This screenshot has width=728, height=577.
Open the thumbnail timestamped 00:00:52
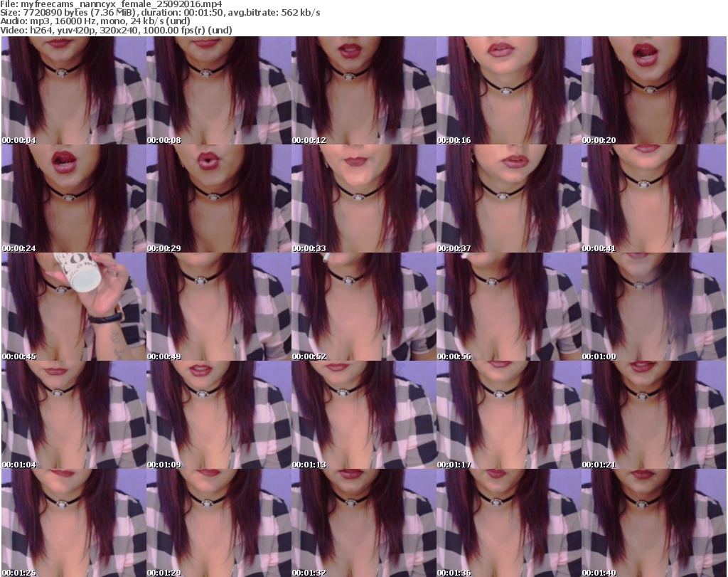(x=363, y=307)
